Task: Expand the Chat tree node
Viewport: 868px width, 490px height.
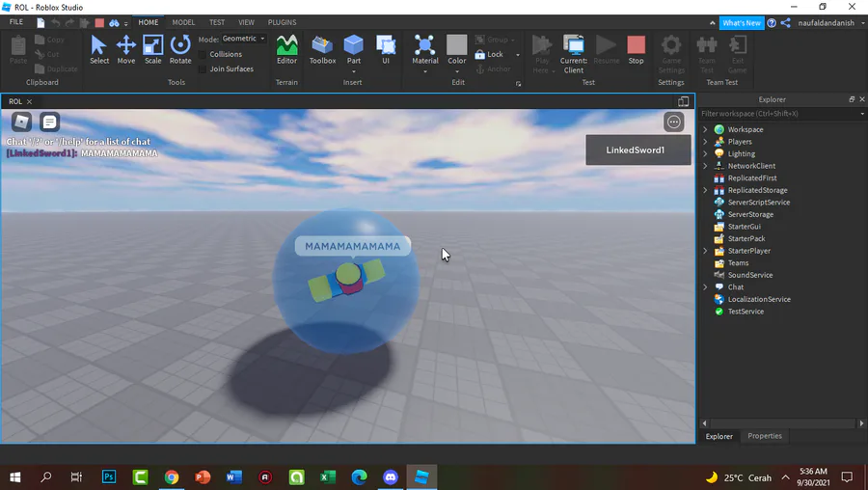Action: (x=705, y=287)
